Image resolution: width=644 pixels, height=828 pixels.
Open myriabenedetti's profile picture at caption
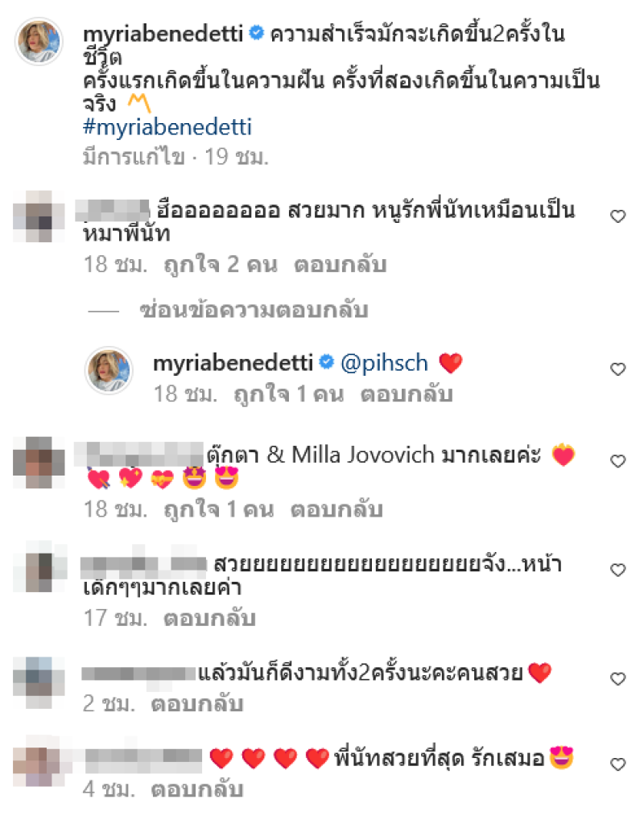[x=39, y=41]
